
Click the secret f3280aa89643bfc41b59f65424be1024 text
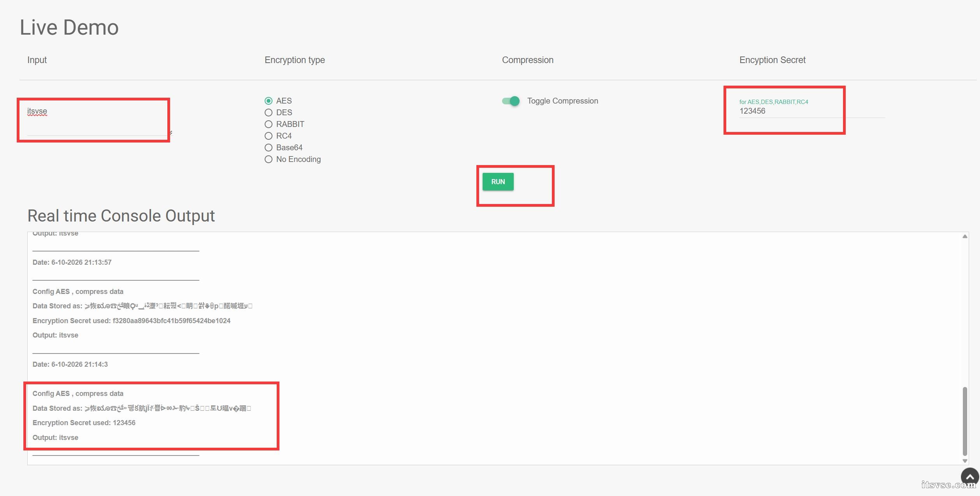click(172, 321)
